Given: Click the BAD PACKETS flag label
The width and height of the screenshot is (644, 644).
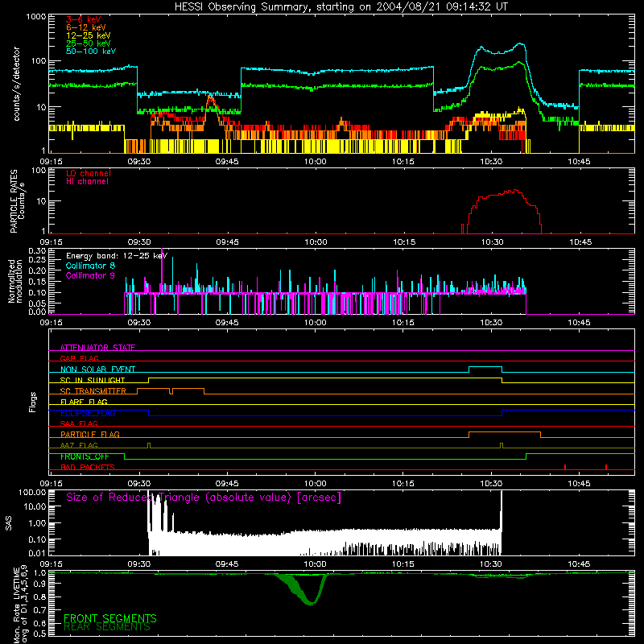Looking at the screenshot, I should click(88, 467).
